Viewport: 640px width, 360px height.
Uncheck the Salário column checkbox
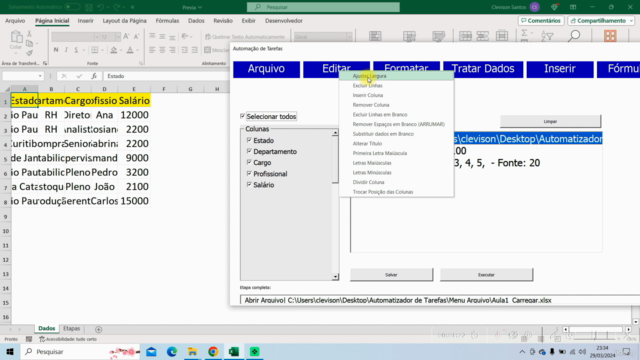[249, 184]
